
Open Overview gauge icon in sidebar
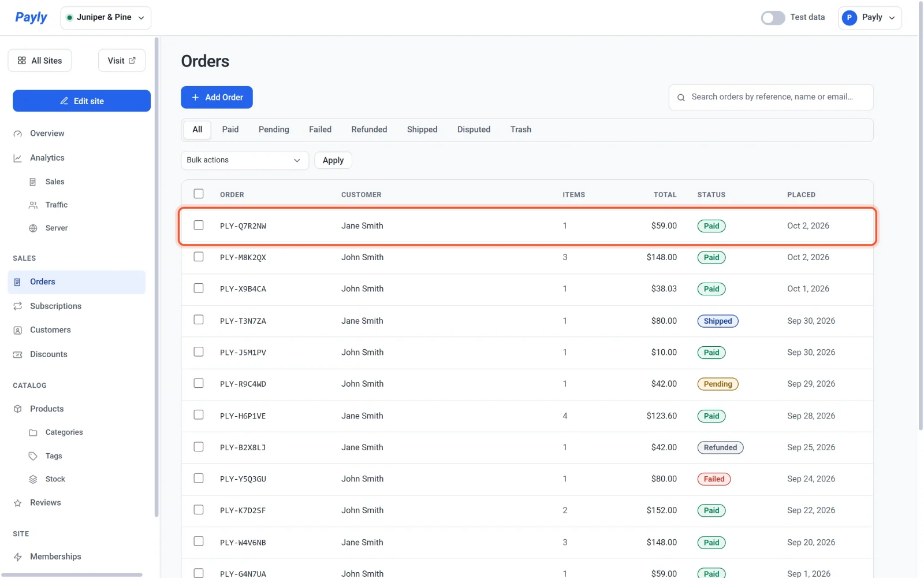tap(18, 134)
